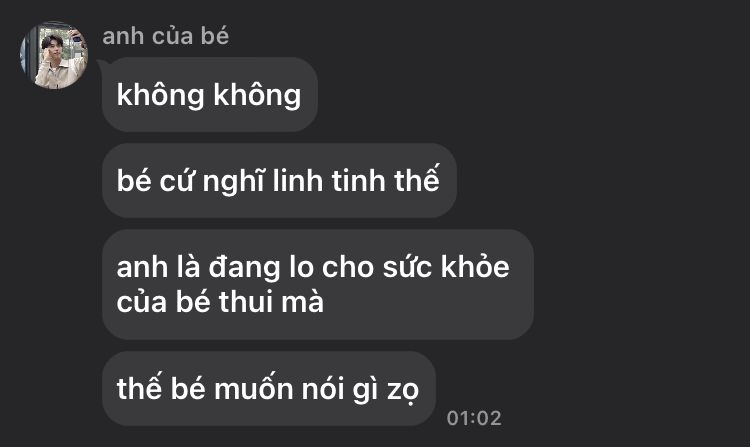Select the "bé cứ nghĩ linh tinh thế" message
The image size is (750, 447).
click(x=279, y=181)
